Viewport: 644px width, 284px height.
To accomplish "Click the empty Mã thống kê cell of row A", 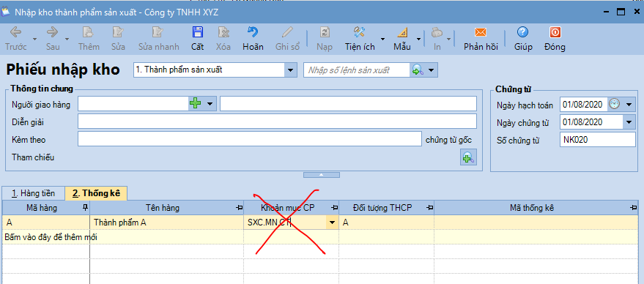I will pos(537,223).
